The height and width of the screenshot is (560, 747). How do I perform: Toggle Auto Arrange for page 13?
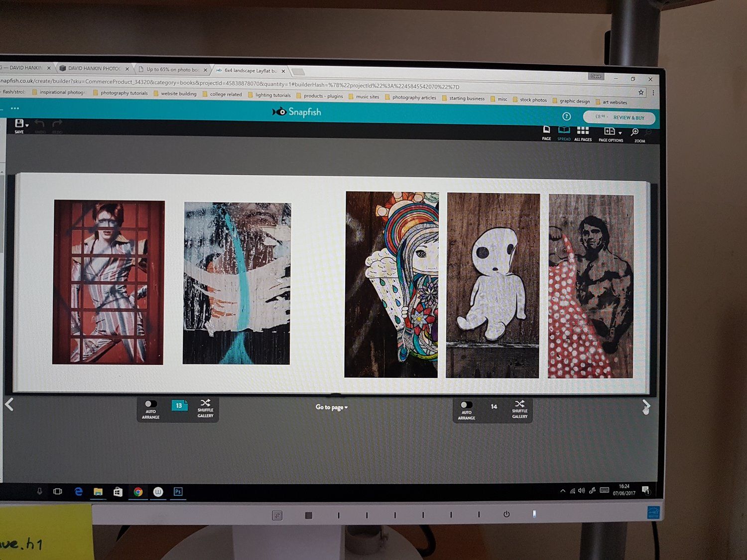[x=150, y=404]
